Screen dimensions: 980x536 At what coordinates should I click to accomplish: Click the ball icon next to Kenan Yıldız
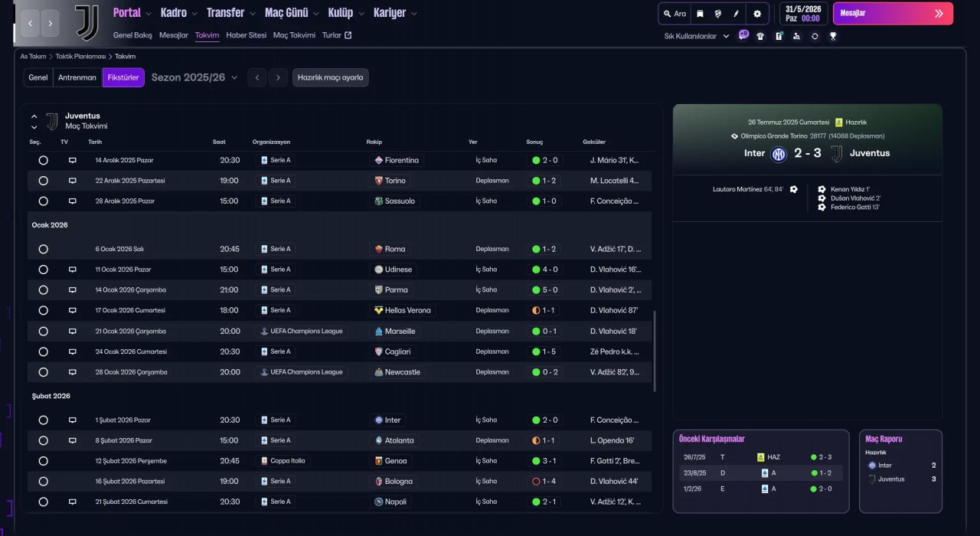(822, 189)
